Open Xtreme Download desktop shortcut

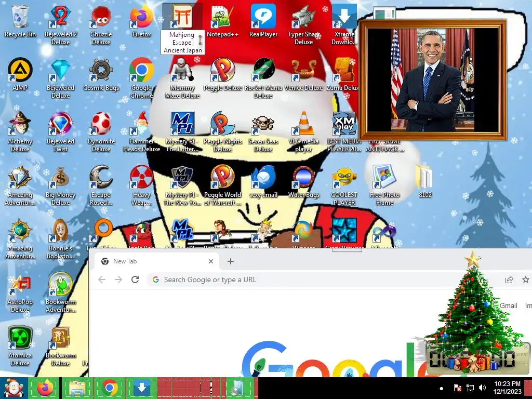pyautogui.click(x=344, y=25)
